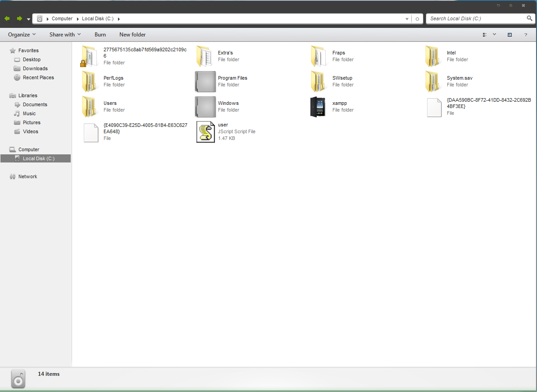Click the xampp folder name

pyautogui.click(x=339, y=104)
